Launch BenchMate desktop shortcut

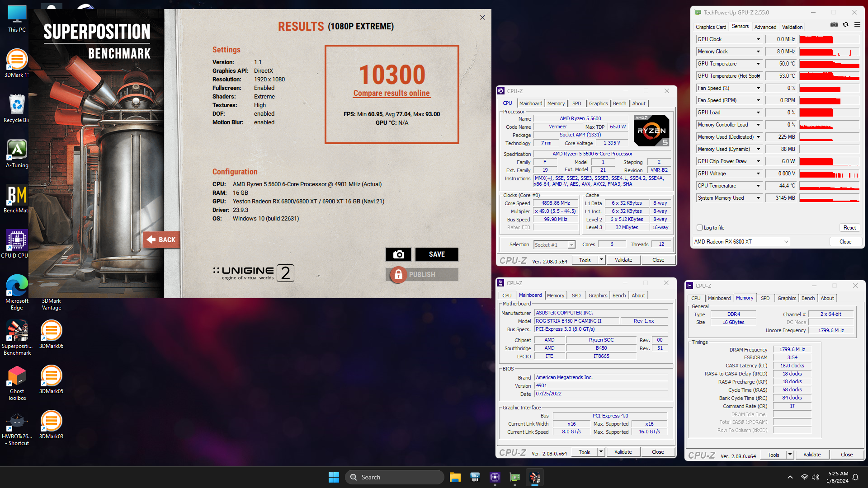click(17, 199)
